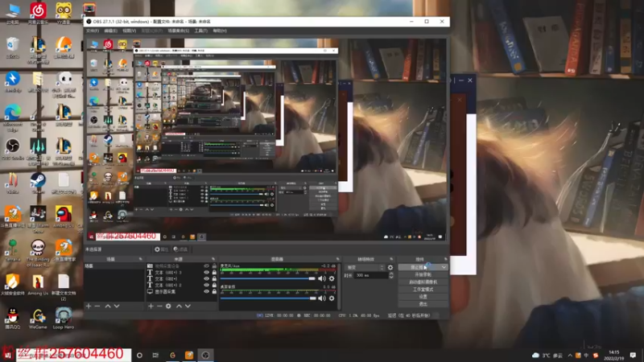Mute the 麦克风/Aux speaker icon
Viewport: 644px width, 362px height.
(321, 278)
